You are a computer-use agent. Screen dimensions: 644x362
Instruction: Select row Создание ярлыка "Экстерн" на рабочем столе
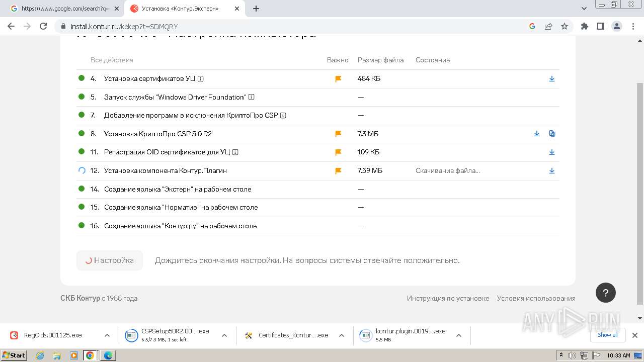click(x=318, y=189)
